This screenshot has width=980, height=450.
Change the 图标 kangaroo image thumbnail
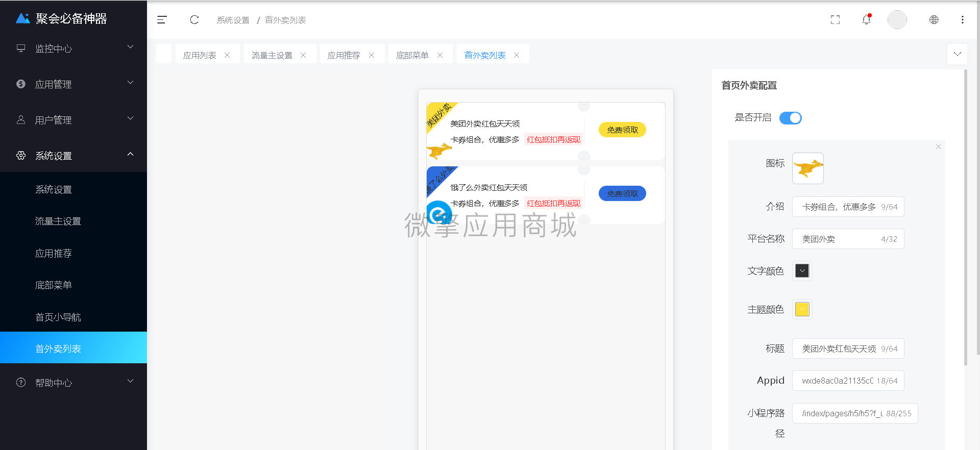click(808, 168)
